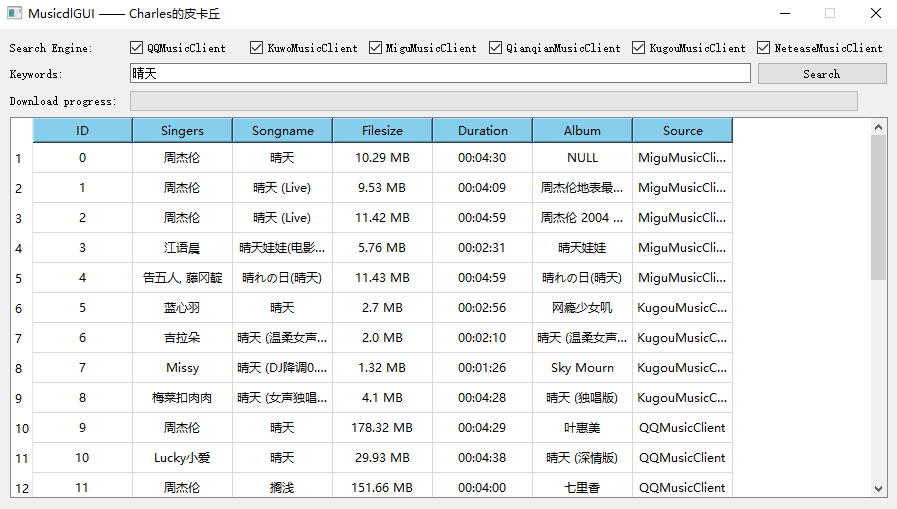Click the Album column header
Viewport: 897px width, 509px height.
(582, 130)
